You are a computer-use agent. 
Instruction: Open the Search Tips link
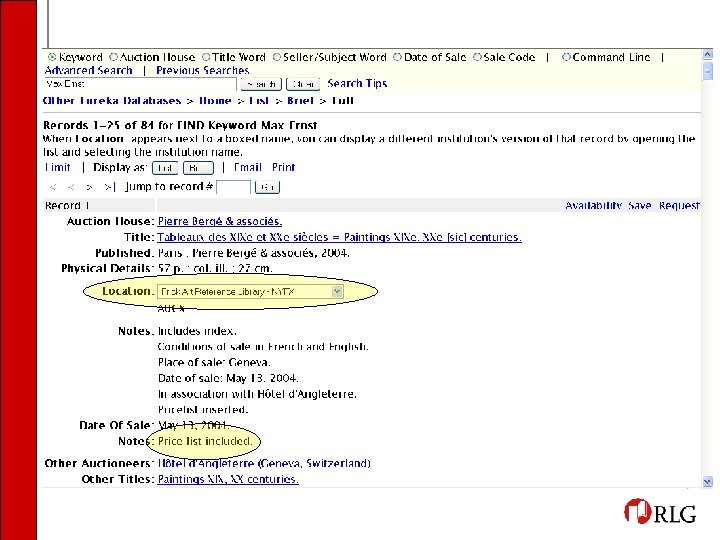[357, 84]
